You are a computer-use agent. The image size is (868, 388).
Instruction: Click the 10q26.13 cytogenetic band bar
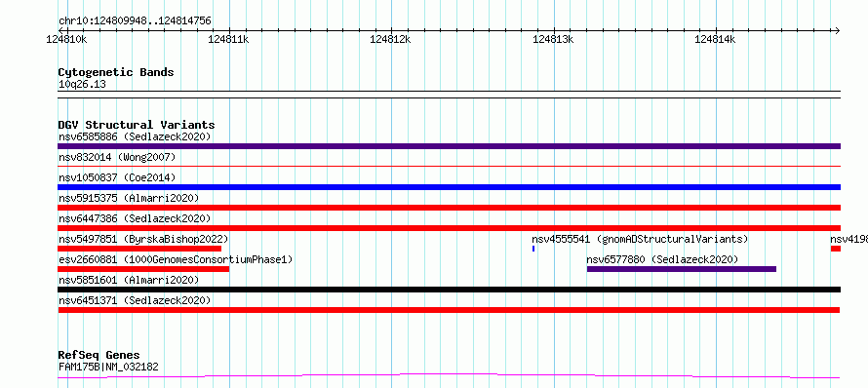point(449,95)
